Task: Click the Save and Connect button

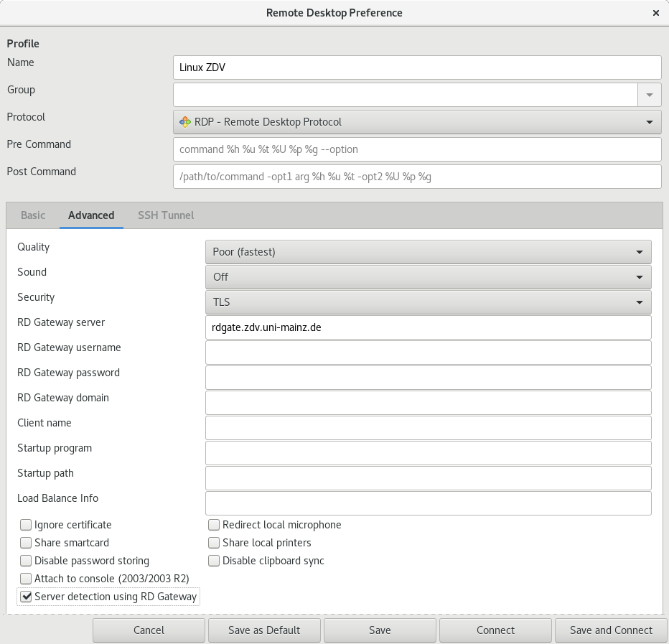Action: tap(611, 630)
